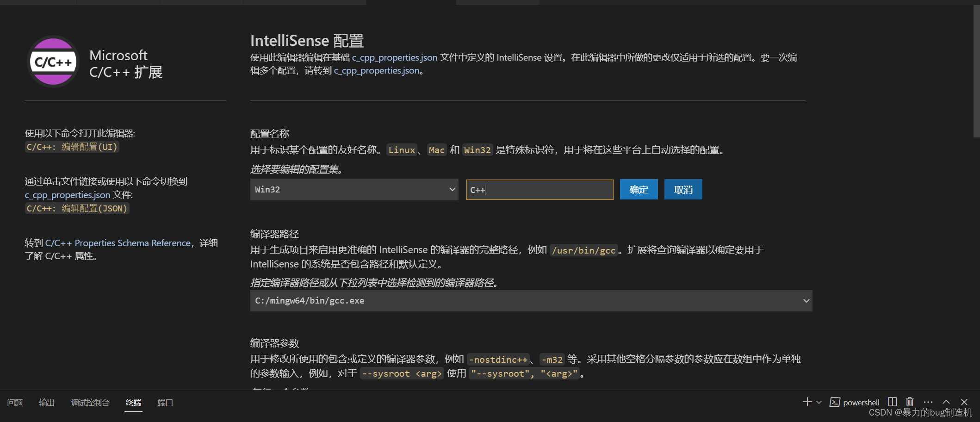Switch to the 输出 tab
980x422 pixels.
pyautogui.click(x=47, y=403)
